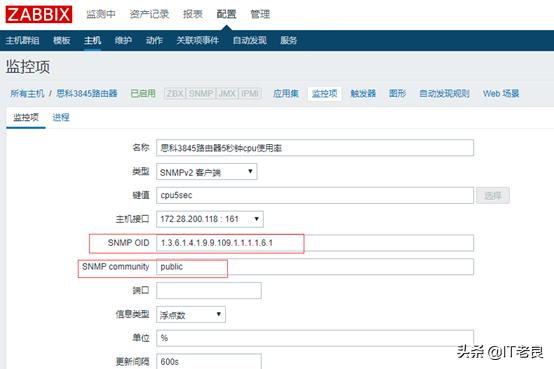The height and width of the screenshot is (369, 554).
Task: Go to 主机群组 submenu
Action: point(22,40)
